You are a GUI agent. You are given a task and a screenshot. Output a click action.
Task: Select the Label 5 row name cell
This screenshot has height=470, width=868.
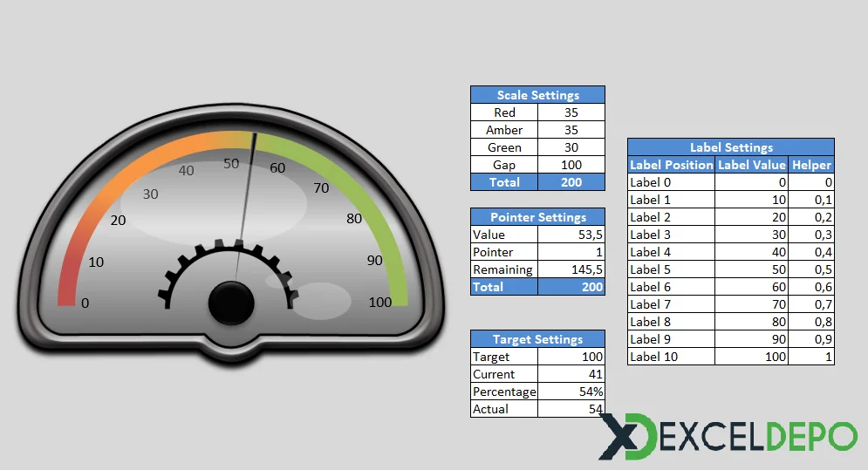[671, 269]
